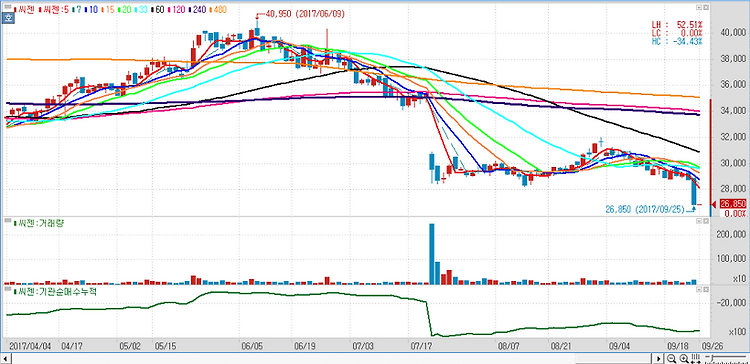Click the 0.00% change label on price axis
Image resolution: width=750 pixels, height=364 pixels.
(736, 213)
